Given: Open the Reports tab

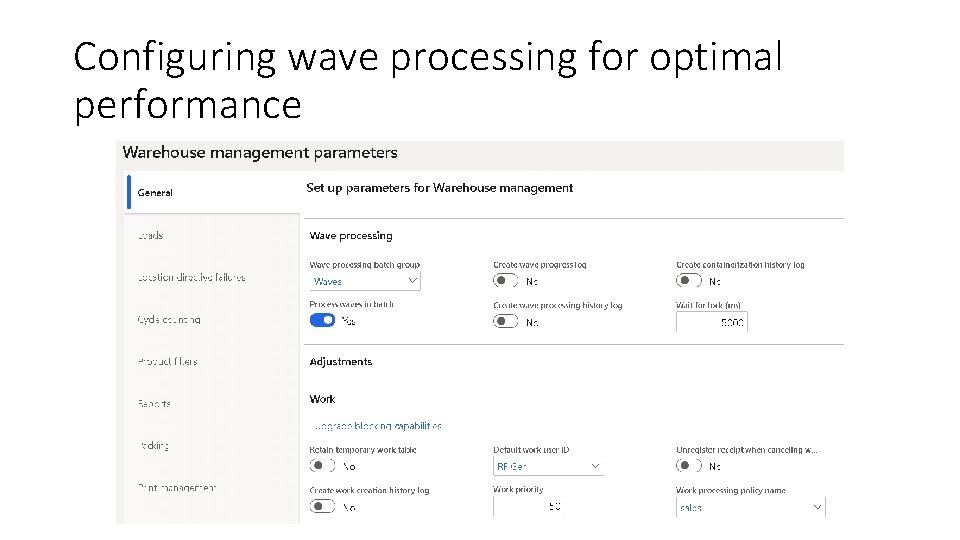Looking at the screenshot, I should coord(155,404).
